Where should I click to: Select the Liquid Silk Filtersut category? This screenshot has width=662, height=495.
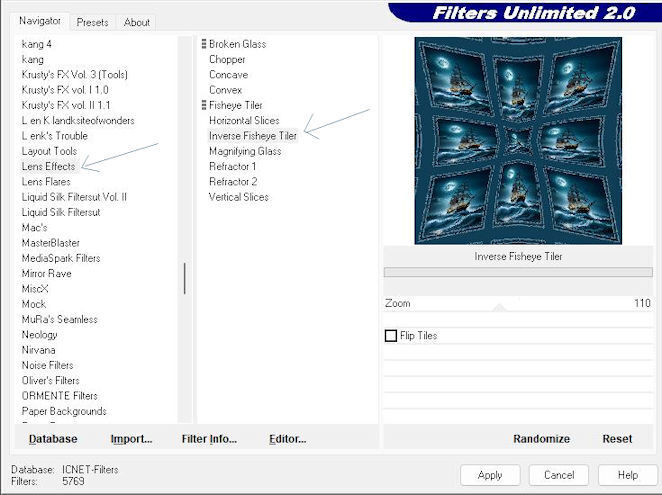coord(61,212)
